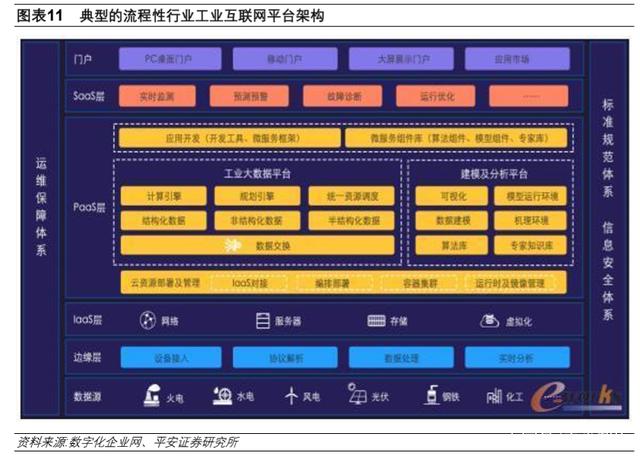Screen dimensions: 640x456
Task: Choose the 计算引擎 block
Action: (x=164, y=196)
